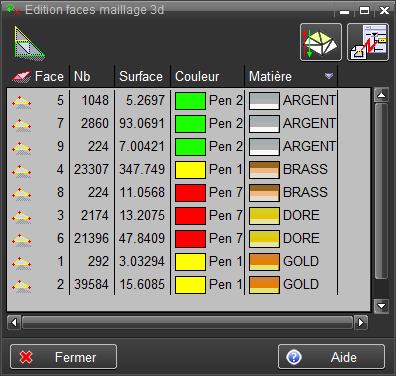This screenshot has width=396, height=376.
Task: Select the face icon of row 4
Action: coord(22,170)
